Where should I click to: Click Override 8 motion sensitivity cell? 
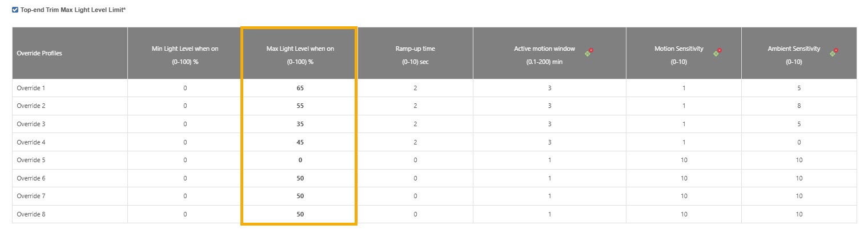click(684, 214)
